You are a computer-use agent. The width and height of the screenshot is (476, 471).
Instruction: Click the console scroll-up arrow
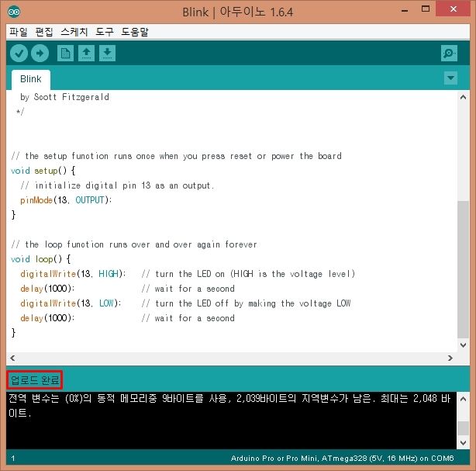(463, 399)
